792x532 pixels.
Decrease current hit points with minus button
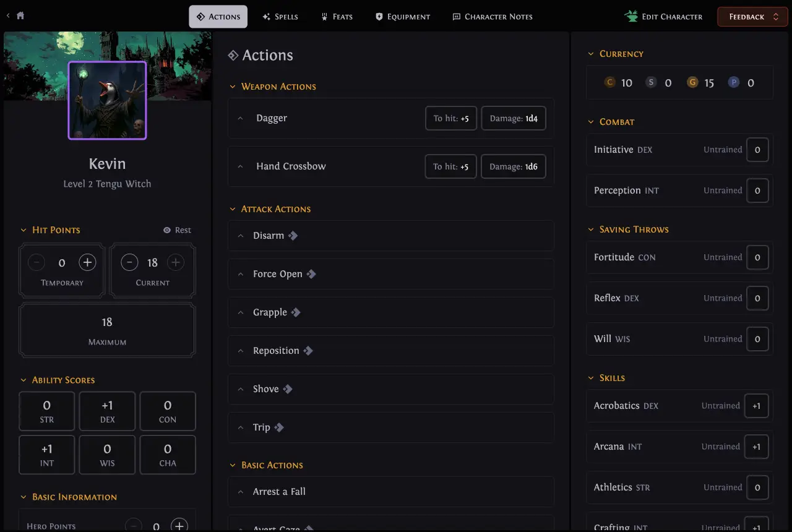click(x=129, y=263)
